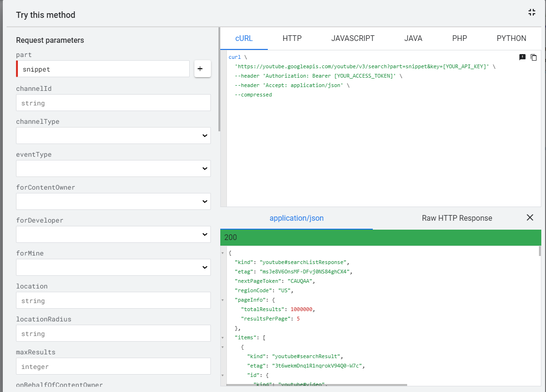This screenshot has width=546, height=392.
Task: Copy the cURL code sample
Action: pyautogui.click(x=533, y=57)
